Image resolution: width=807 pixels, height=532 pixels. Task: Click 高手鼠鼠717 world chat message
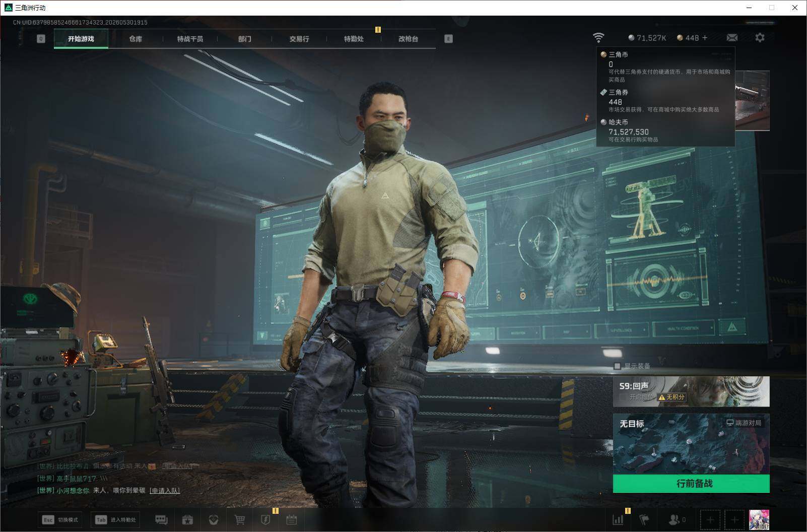pos(73,479)
